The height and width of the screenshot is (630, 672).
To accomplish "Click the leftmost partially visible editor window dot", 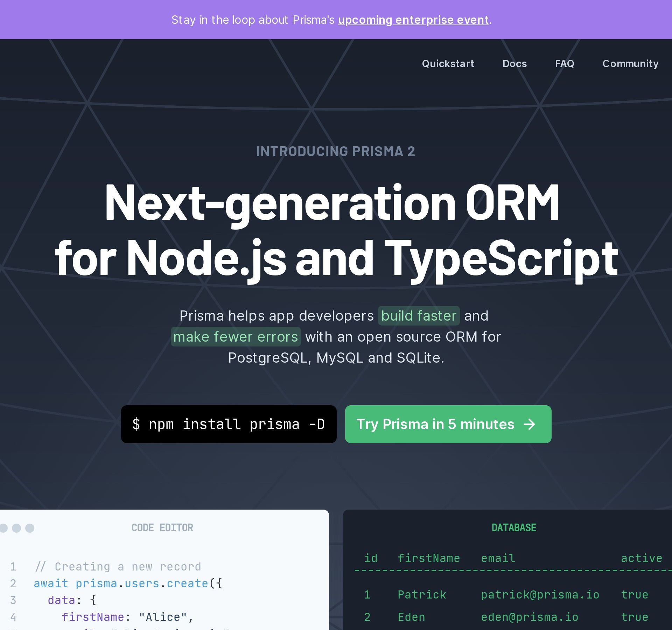I will pyautogui.click(x=3, y=528).
